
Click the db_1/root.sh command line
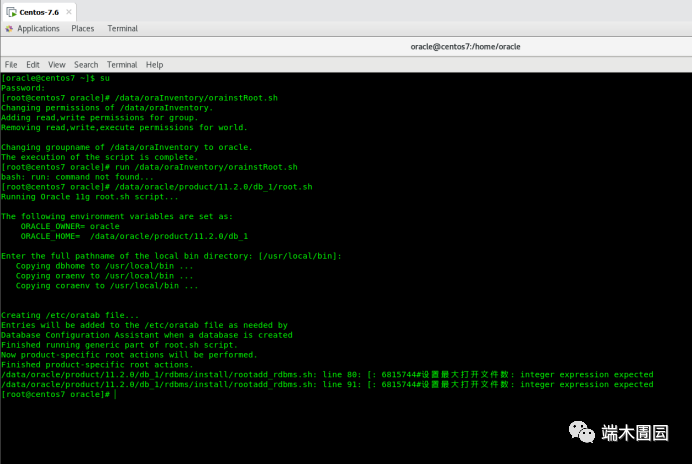[x=157, y=187]
